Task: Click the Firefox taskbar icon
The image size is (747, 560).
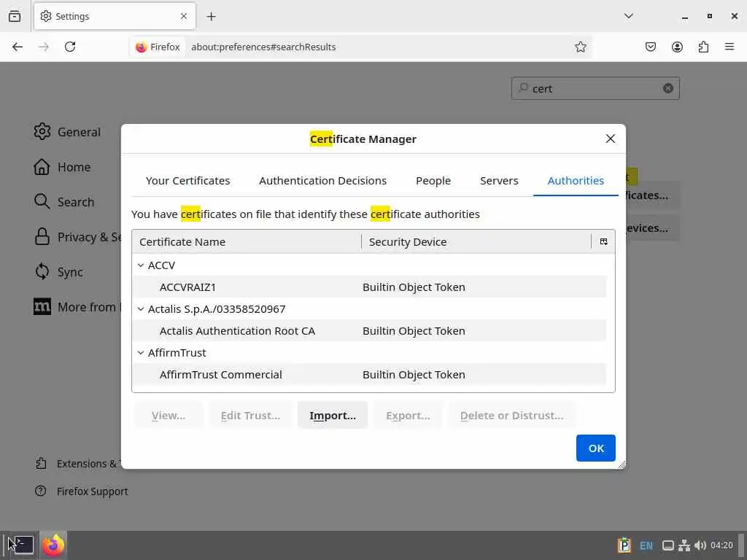Action: [53, 545]
